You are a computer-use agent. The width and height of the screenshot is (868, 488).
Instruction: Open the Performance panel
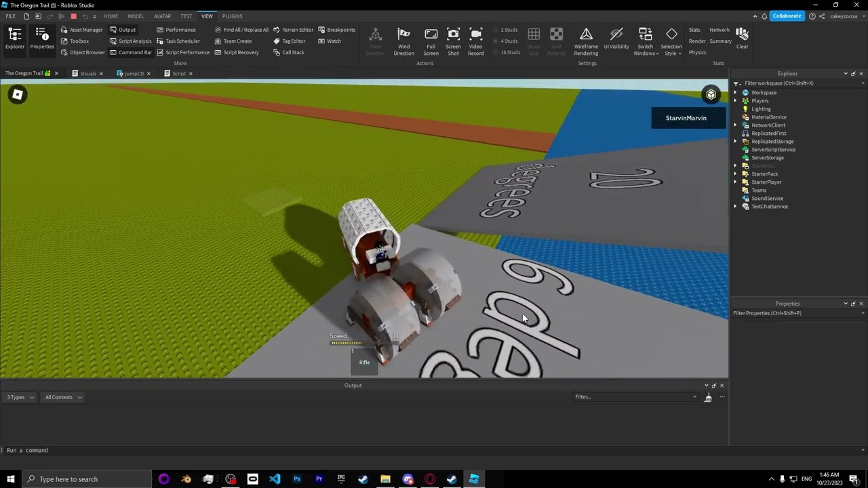176,30
